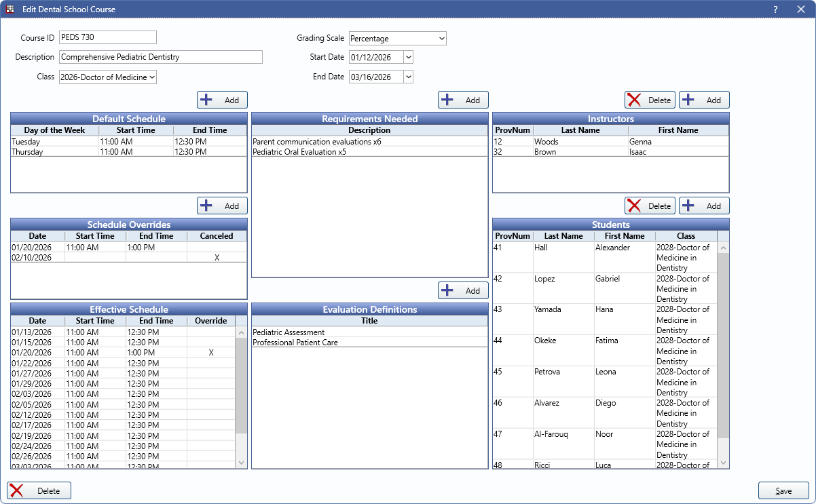816x504 pixels.
Task: Click the Description text field
Action: click(x=160, y=57)
